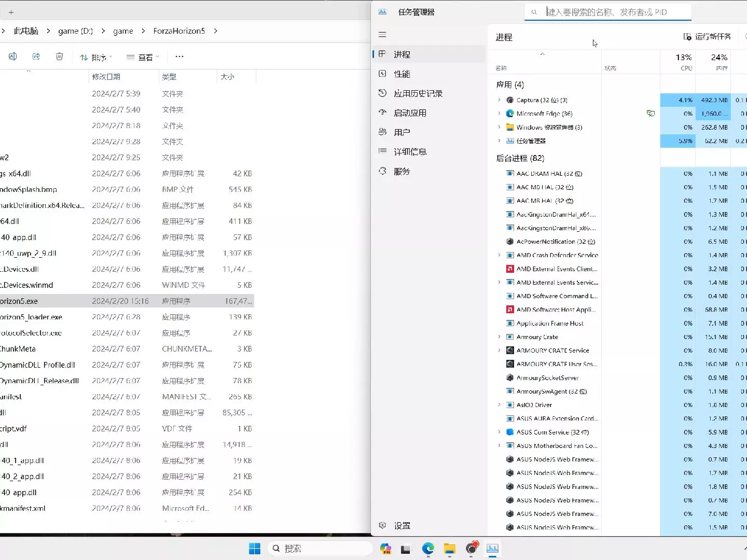Open the three-dot more options menu in File Explorer
The height and width of the screenshot is (560, 747).
pyautogui.click(x=179, y=57)
